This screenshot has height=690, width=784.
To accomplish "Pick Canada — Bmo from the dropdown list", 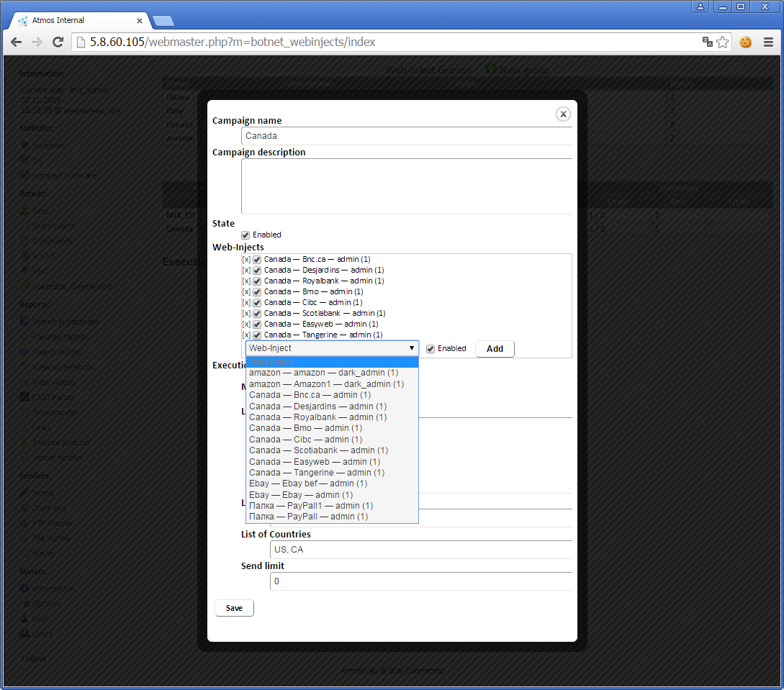I will coord(332,428).
